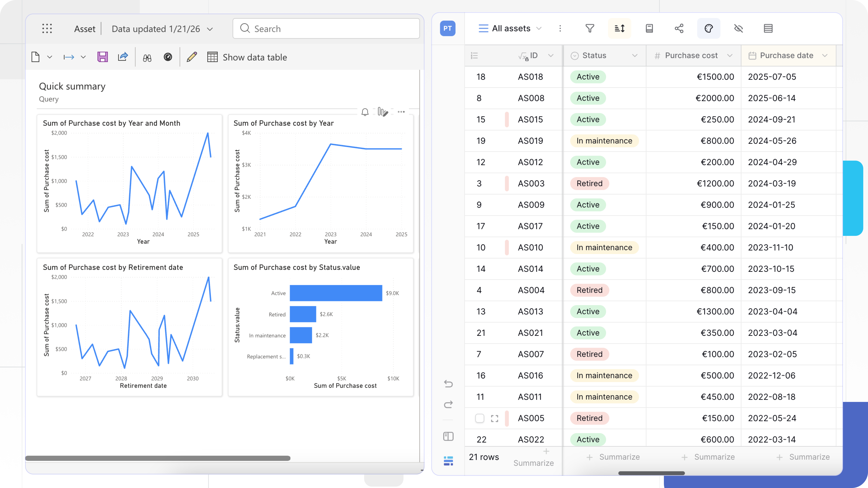Save the report using the floppy disk icon
868x488 pixels.
point(102,57)
